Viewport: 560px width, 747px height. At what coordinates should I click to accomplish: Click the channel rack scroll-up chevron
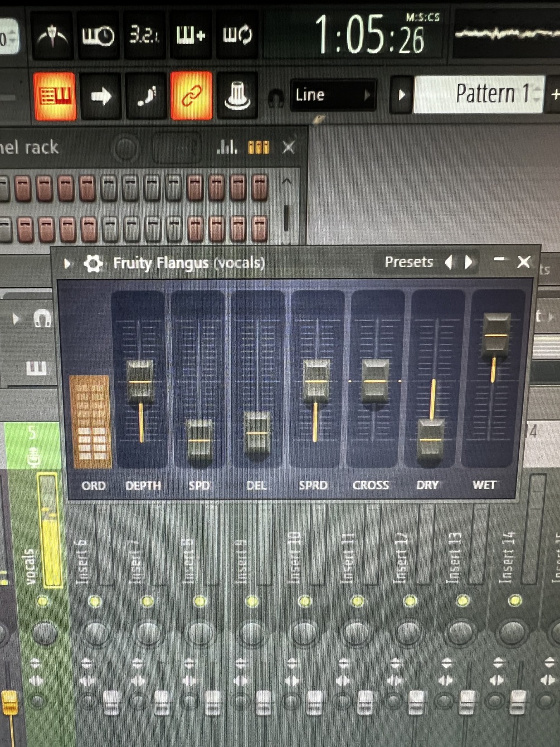(286, 181)
